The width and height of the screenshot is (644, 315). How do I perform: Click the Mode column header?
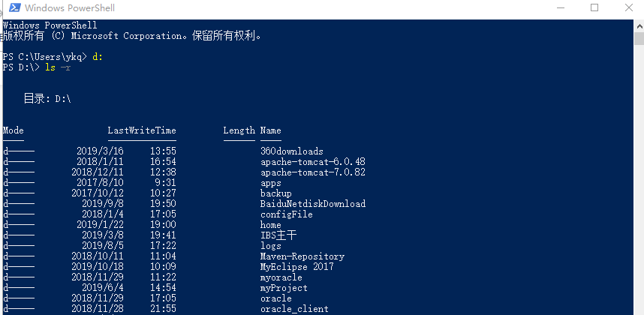14,130
